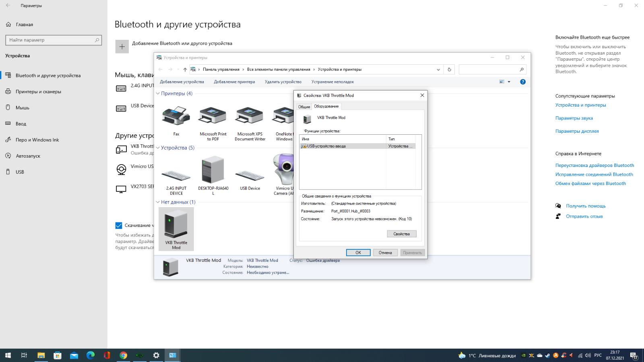Click the Отправить отзыв link
This screenshot has width=644, height=362.
584,216
